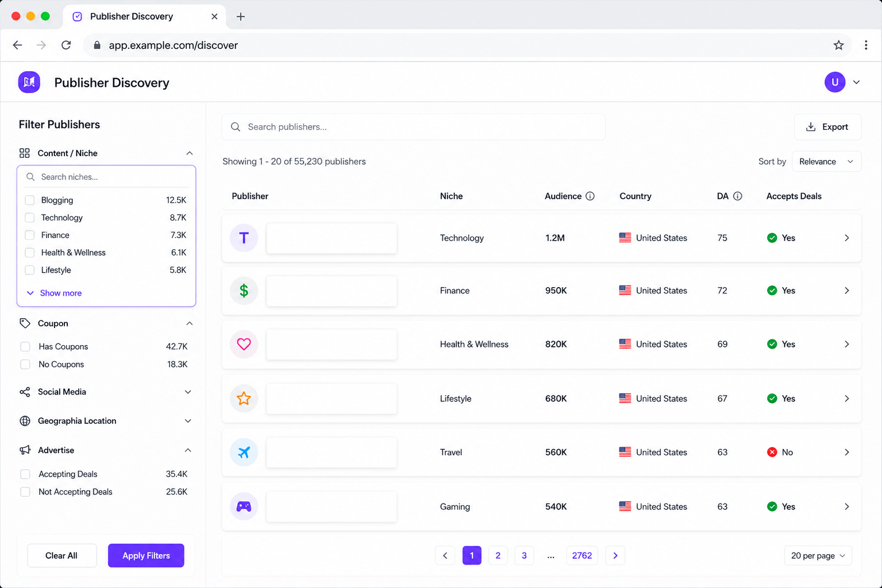Go to results page 2
The image size is (882, 588).
click(498, 555)
